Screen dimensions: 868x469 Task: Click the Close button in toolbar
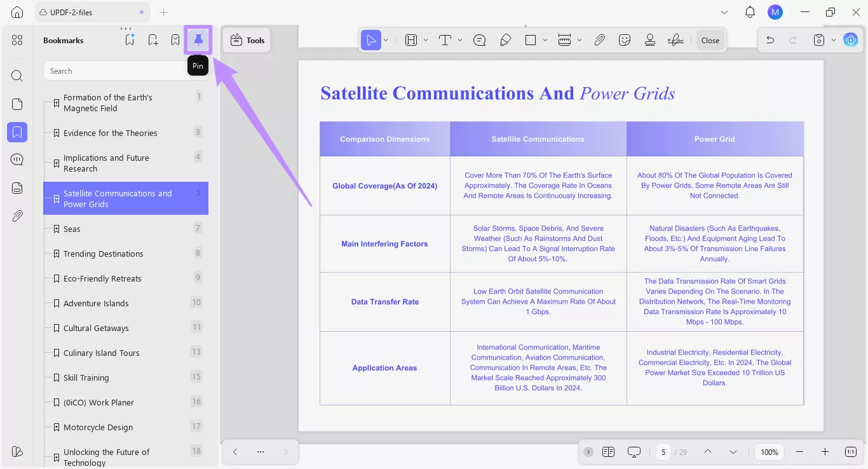click(710, 40)
